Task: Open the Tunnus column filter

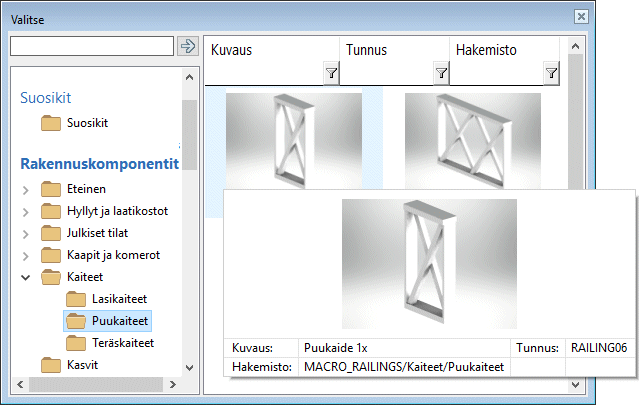Action: pyautogui.click(x=441, y=73)
